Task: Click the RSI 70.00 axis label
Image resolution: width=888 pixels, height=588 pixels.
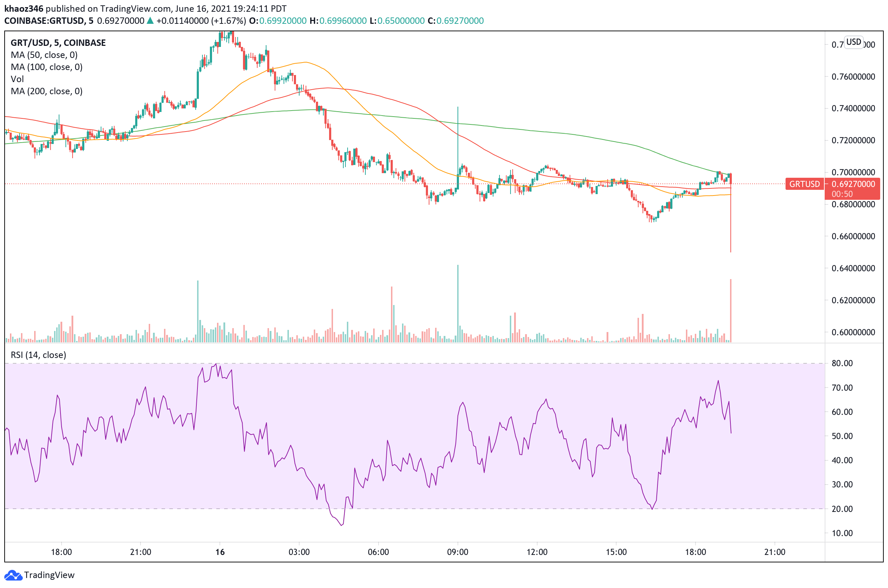Action: pos(842,388)
